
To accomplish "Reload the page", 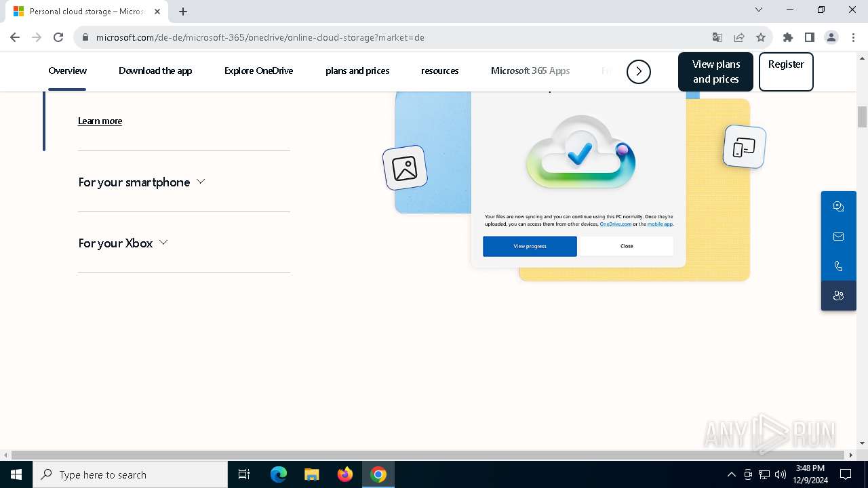I will (58, 37).
